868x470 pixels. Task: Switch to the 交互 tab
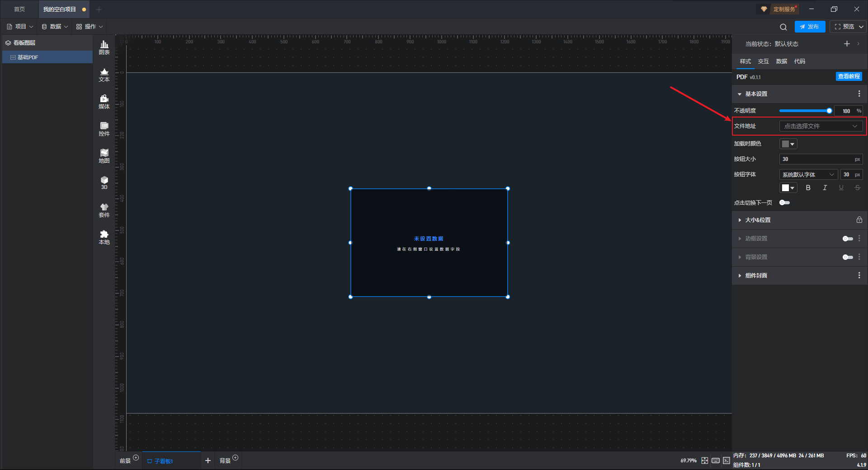[x=763, y=61]
